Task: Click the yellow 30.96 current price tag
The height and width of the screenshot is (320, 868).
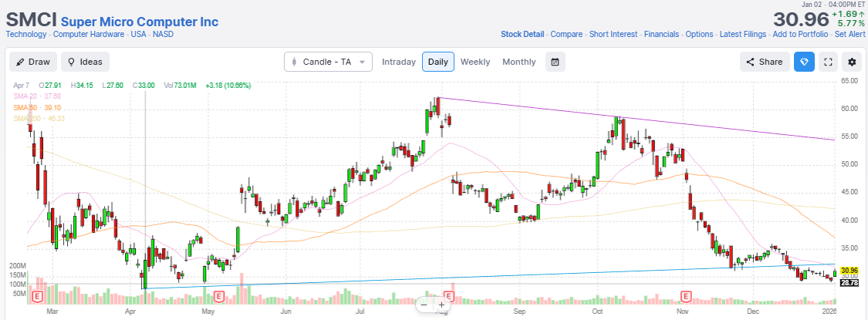Action: click(849, 272)
